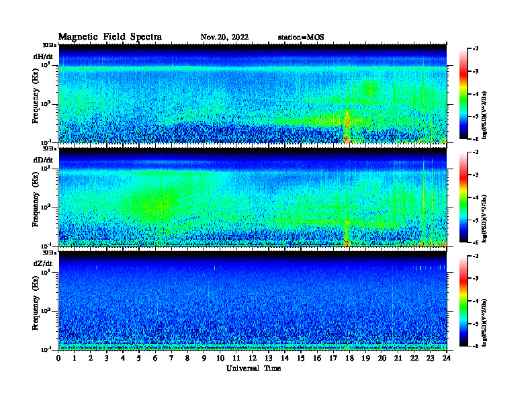Click the hour "14" tick label
532x411 pixels.
click(285, 359)
